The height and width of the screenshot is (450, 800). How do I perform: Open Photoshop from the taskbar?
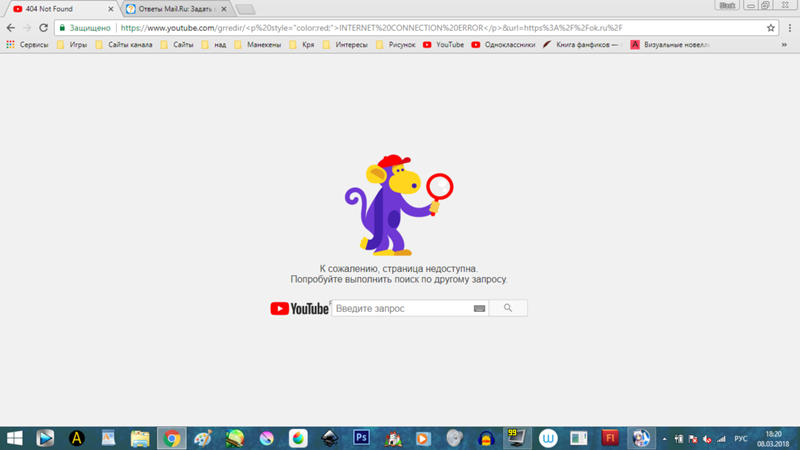[x=361, y=438]
